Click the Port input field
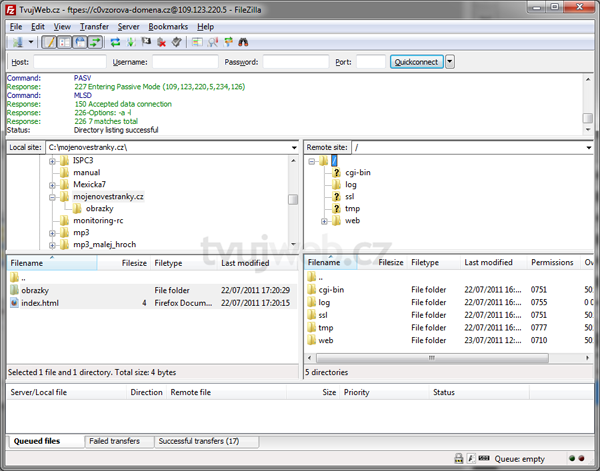Viewport: 600px width, 471px height. click(371, 62)
